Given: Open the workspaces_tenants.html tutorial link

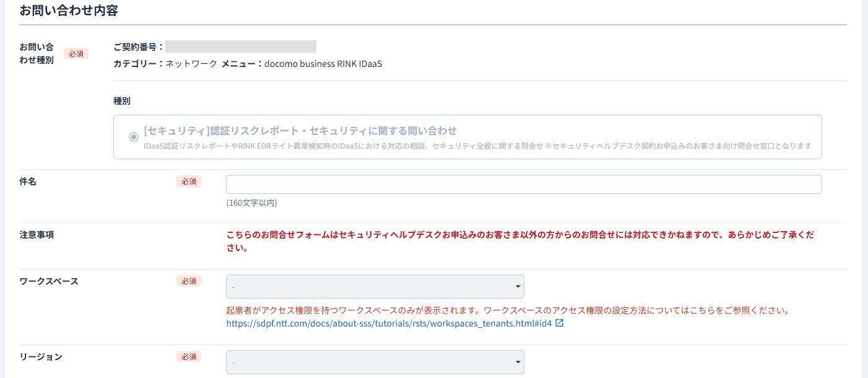Looking at the screenshot, I should [389, 323].
